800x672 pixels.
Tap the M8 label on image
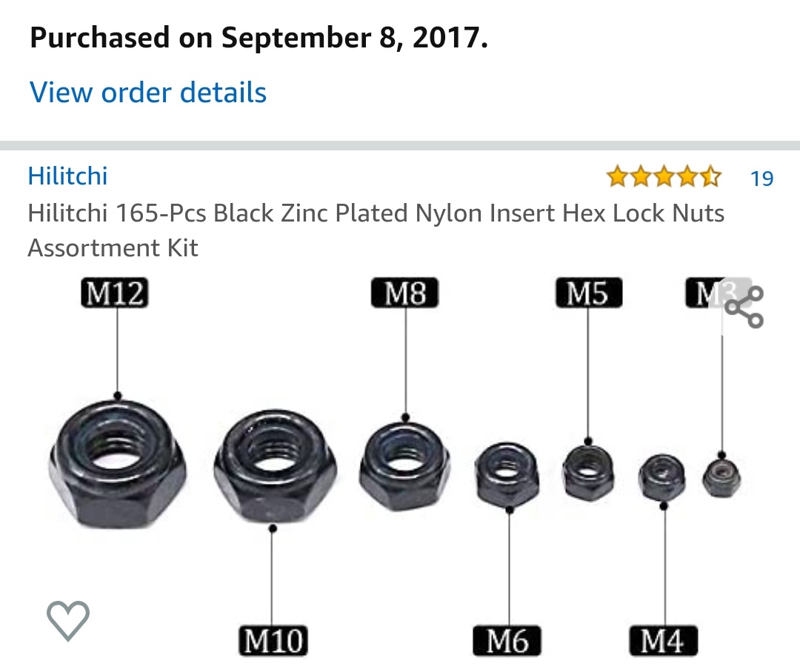coord(404,293)
